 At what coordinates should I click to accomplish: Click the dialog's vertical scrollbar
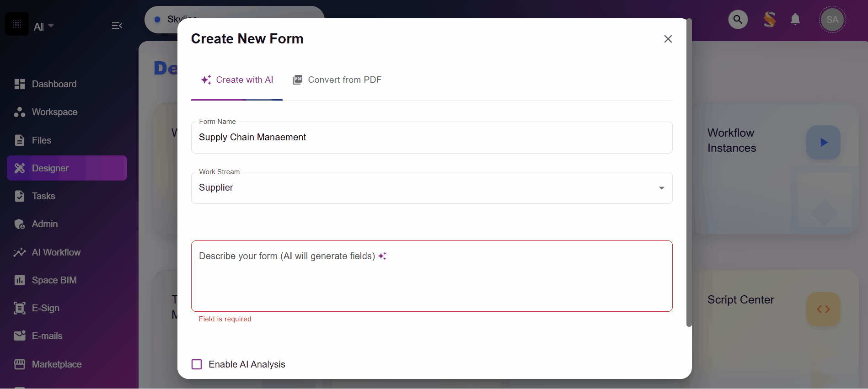pos(689,173)
